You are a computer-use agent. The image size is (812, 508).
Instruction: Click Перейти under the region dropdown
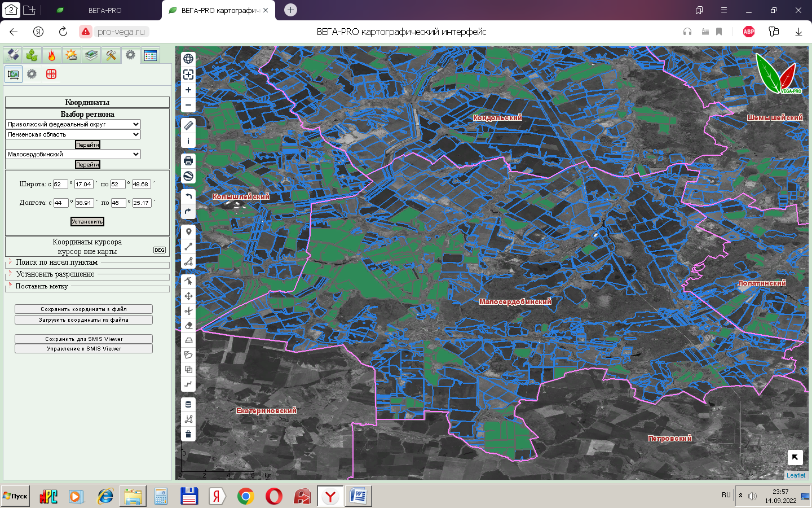[x=87, y=144]
